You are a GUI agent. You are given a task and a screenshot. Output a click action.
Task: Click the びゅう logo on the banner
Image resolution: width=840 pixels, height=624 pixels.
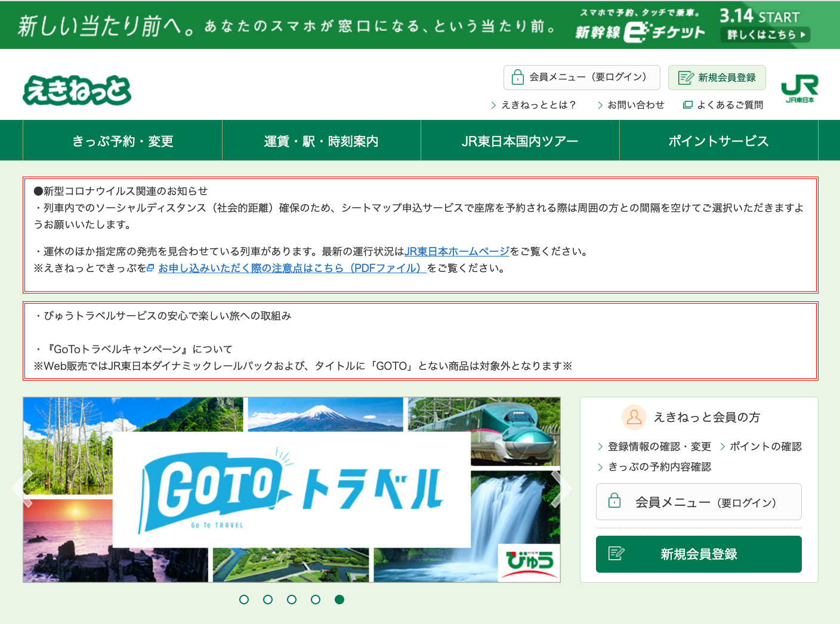point(529,562)
